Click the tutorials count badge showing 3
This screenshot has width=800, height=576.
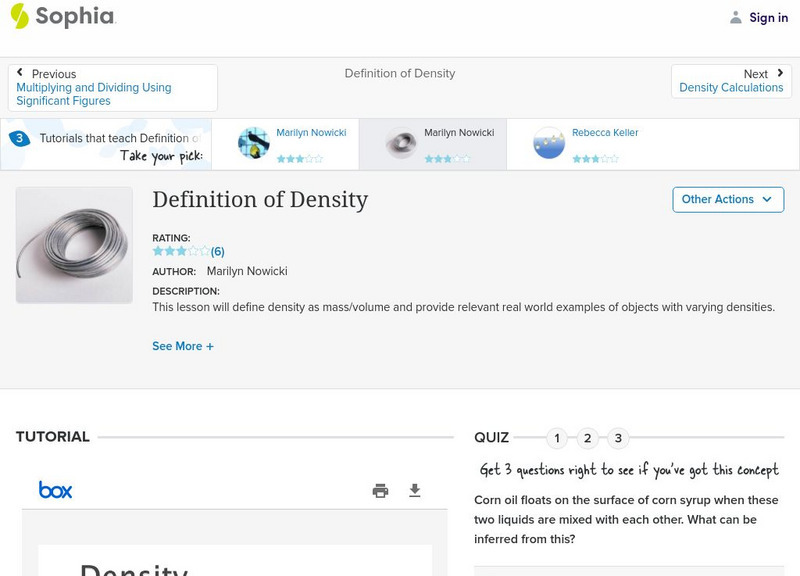point(19,138)
